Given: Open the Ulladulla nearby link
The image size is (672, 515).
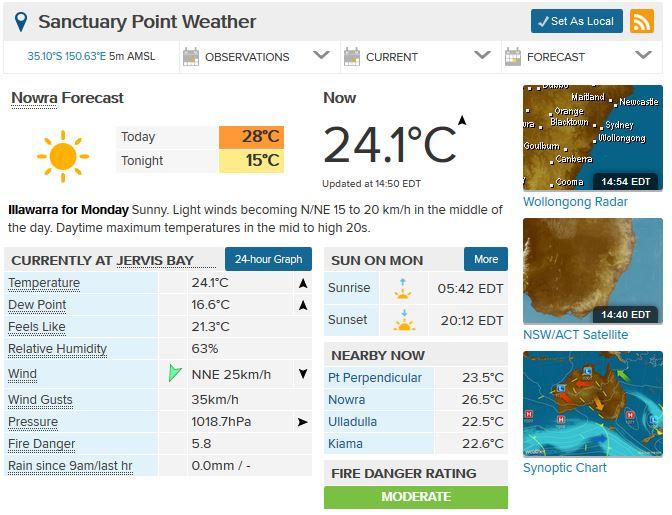Looking at the screenshot, I should click(352, 422).
